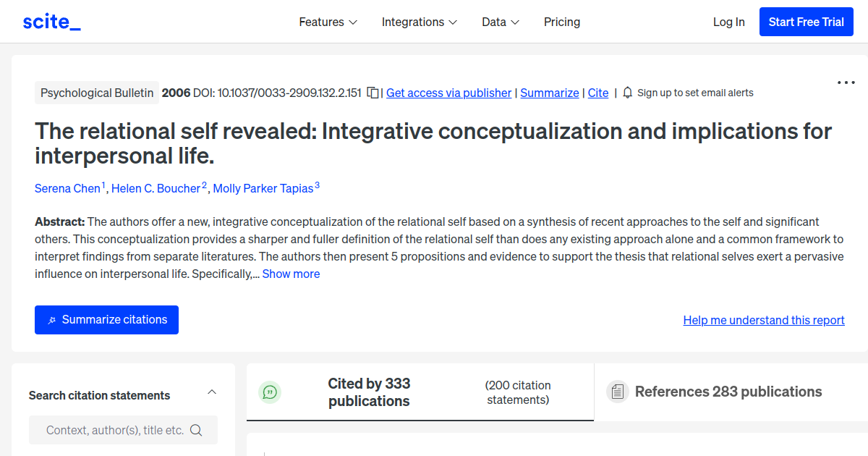Click the bell icon for email alerts
This screenshot has height=456, width=868.
click(627, 93)
